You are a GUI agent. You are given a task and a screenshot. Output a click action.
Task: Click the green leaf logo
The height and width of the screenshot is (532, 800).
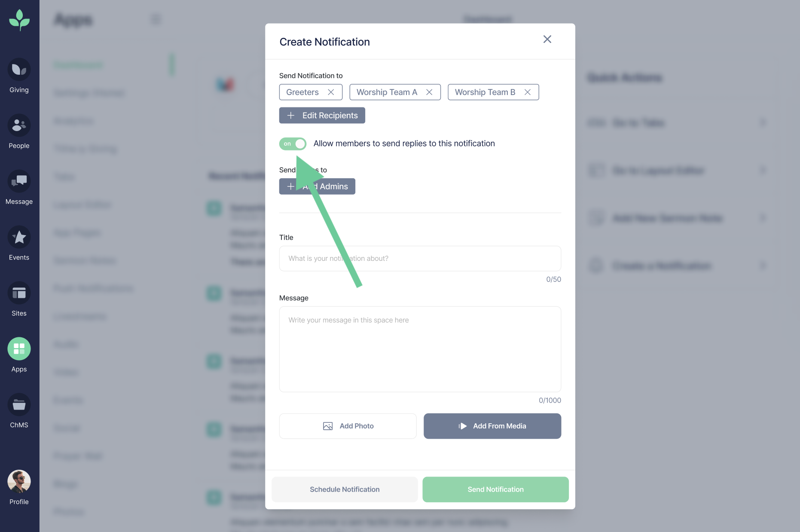[x=19, y=20]
